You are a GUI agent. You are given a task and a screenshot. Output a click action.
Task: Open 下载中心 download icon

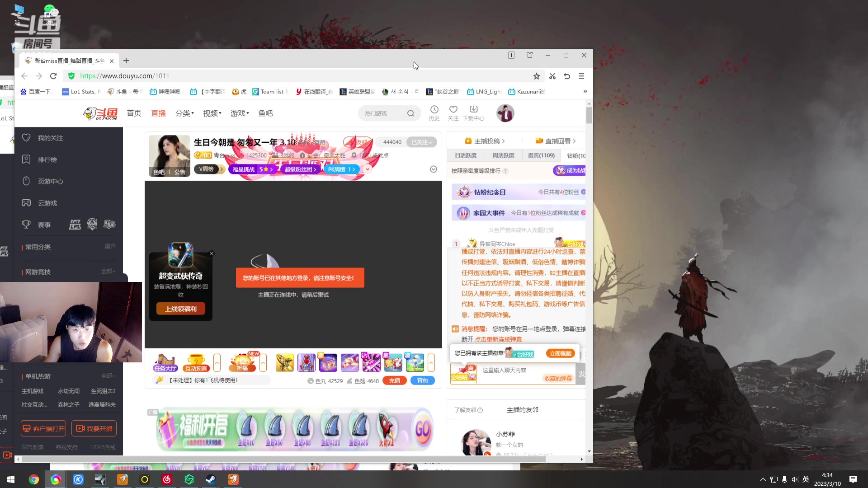click(x=473, y=113)
